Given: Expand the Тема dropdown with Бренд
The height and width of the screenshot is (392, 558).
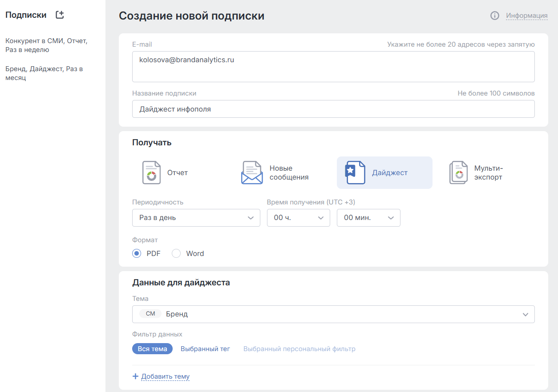Looking at the screenshot, I should coord(333,314).
